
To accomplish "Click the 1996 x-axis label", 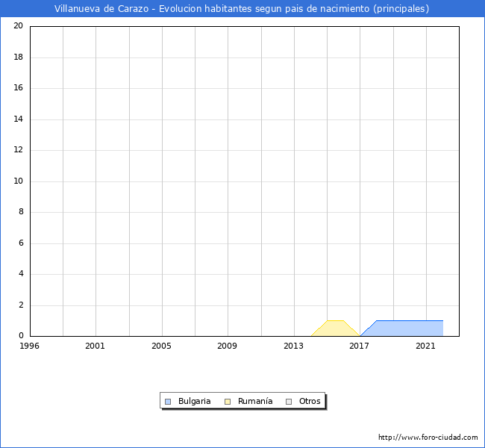I will point(29,346).
